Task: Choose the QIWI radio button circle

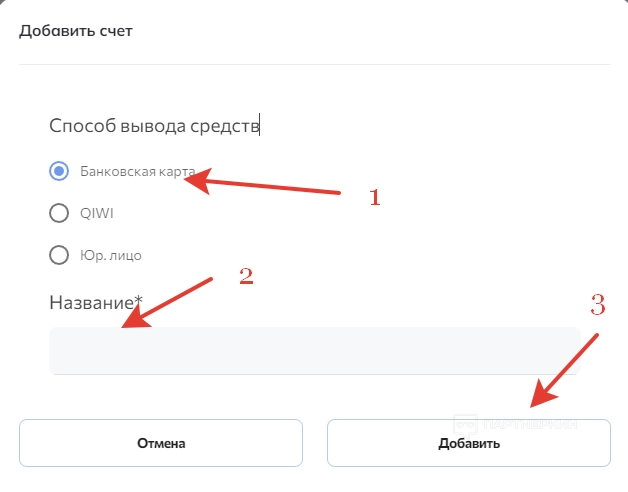Action: pyautogui.click(x=58, y=212)
